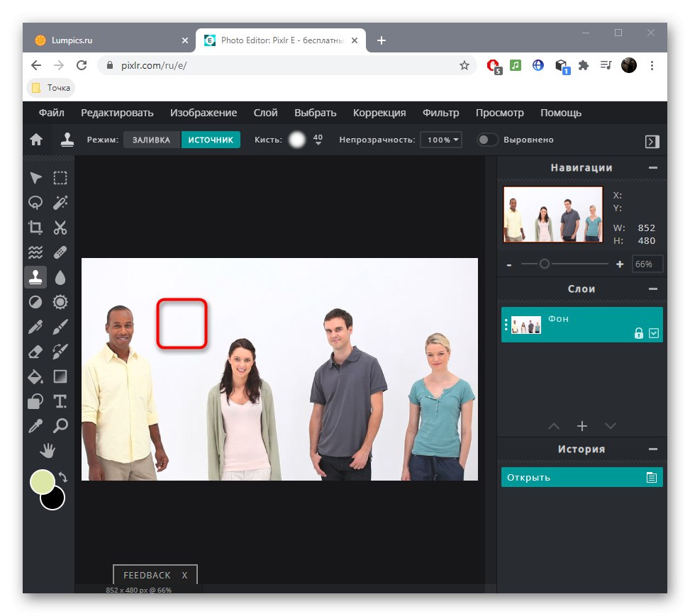Viewport: 690px width, 616px height.
Task: Collapse the Слои panel
Action: (653, 289)
